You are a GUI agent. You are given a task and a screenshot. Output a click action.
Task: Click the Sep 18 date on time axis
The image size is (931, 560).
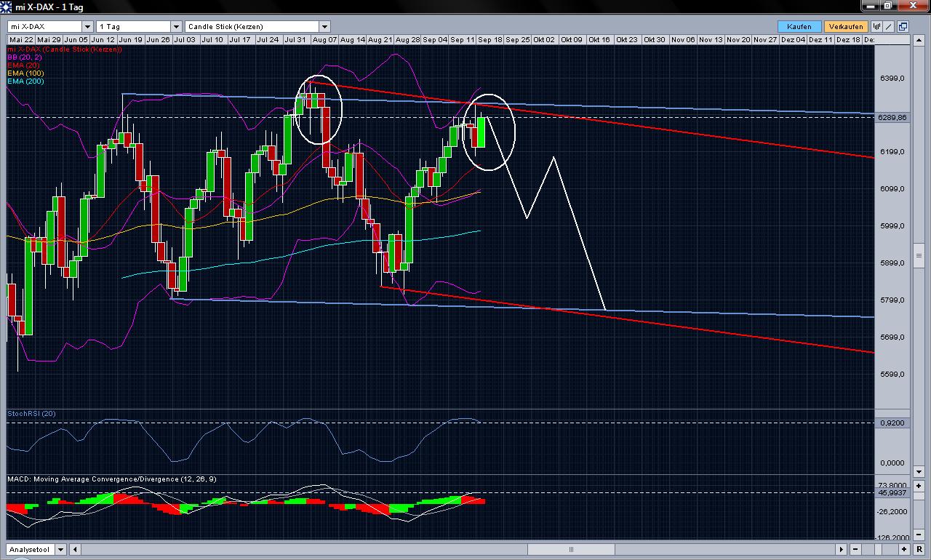point(490,39)
